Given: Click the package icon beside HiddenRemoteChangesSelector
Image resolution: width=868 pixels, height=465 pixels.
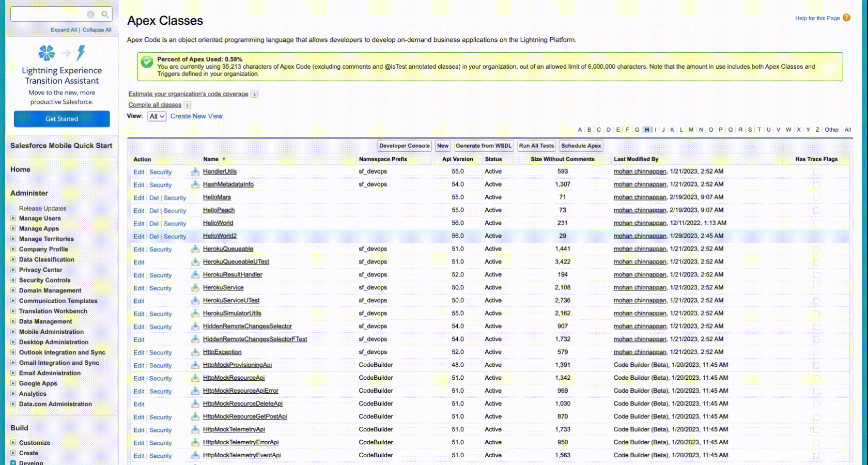Looking at the screenshot, I should point(195,326).
